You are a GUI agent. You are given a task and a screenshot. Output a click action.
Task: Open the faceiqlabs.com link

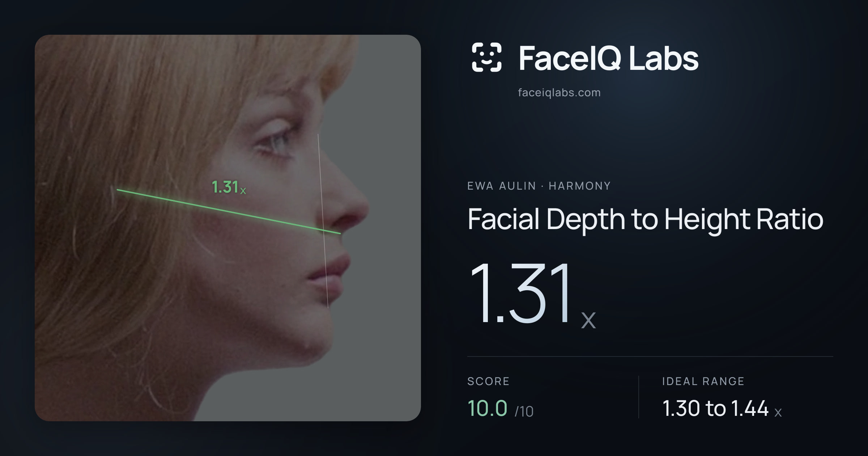click(559, 93)
